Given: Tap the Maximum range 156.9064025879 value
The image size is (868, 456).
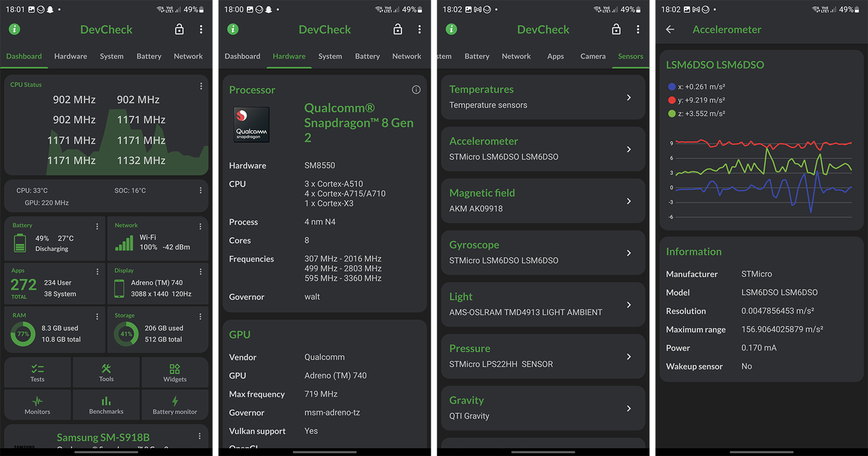Looking at the screenshot, I should [x=782, y=330].
